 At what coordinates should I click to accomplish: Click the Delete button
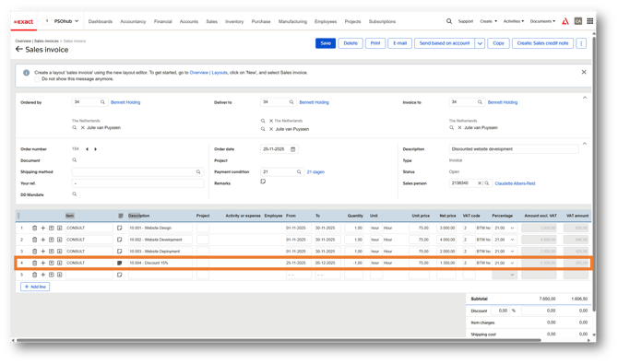pyautogui.click(x=351, y=43)
